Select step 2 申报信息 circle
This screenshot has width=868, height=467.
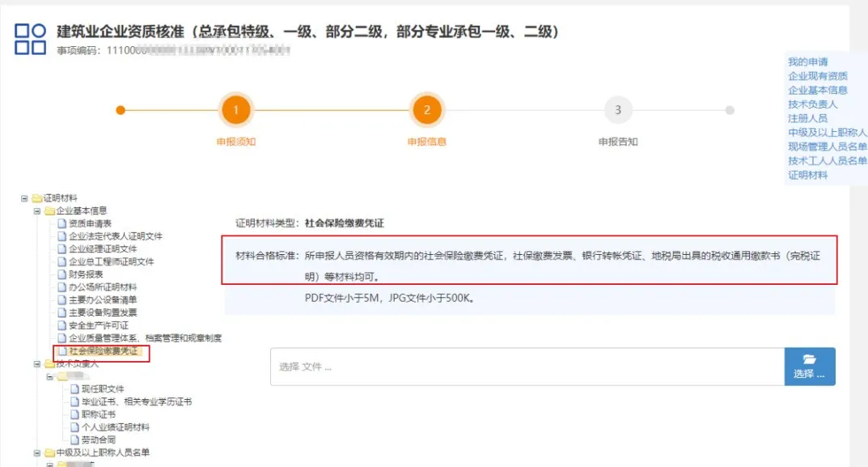click(427, 110)
